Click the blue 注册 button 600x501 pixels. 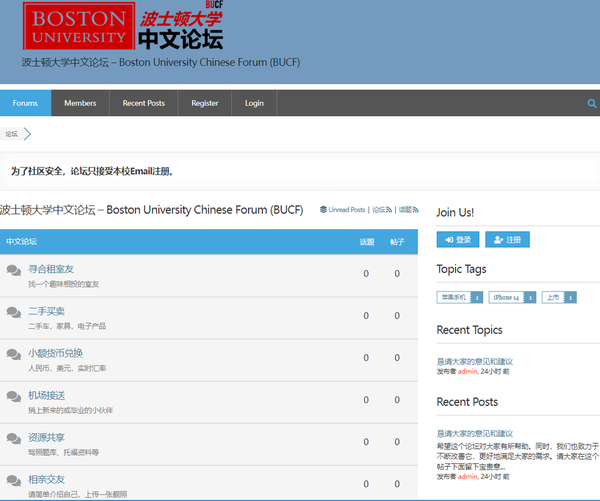[x=507, y=240]
